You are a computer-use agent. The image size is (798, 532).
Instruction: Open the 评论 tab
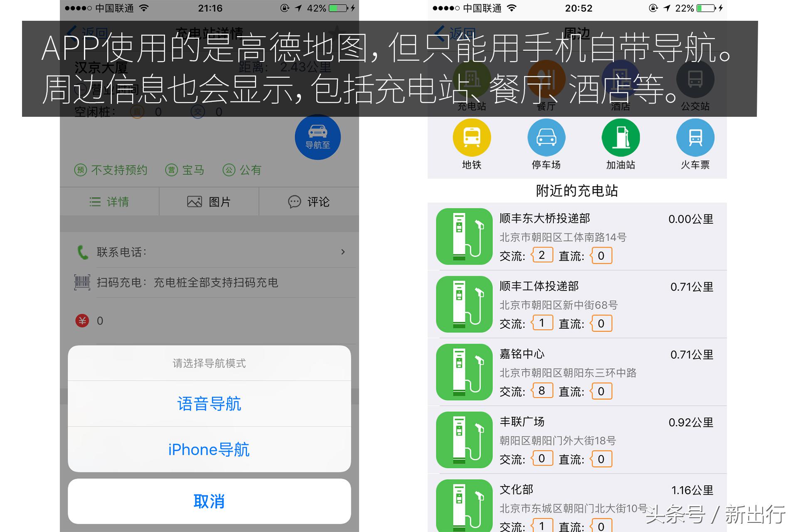point(310,202)
